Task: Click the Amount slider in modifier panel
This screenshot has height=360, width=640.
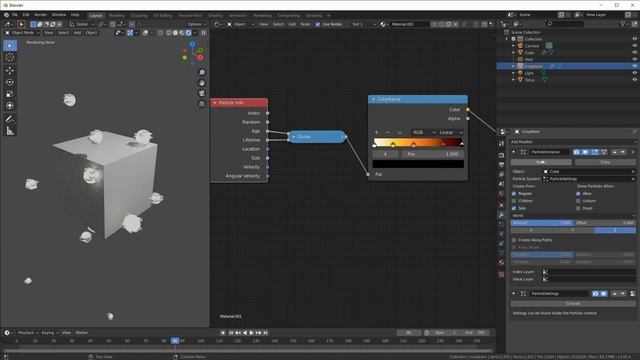Action: click(542, 223)
